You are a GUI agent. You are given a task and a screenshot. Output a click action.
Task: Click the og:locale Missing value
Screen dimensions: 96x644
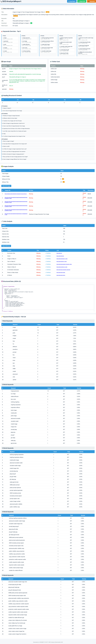pyautogui.click(x=11, y=89)
